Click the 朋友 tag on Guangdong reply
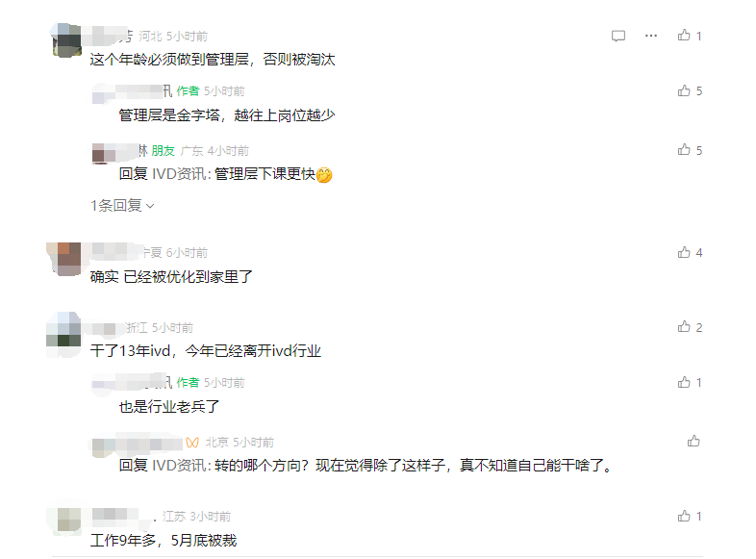756x559 pixels. (x=163, y=151)
